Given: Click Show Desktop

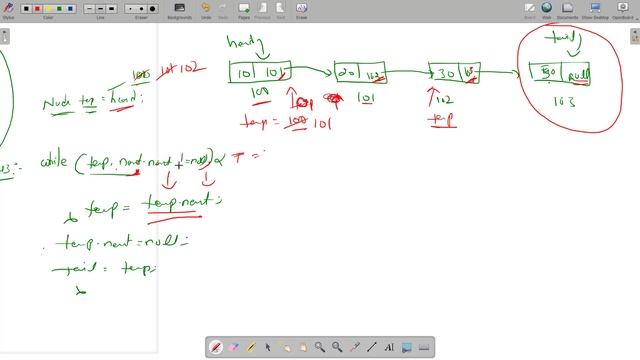Looking at the screenshot, I should pyautogui.click(x=595, y=11).
